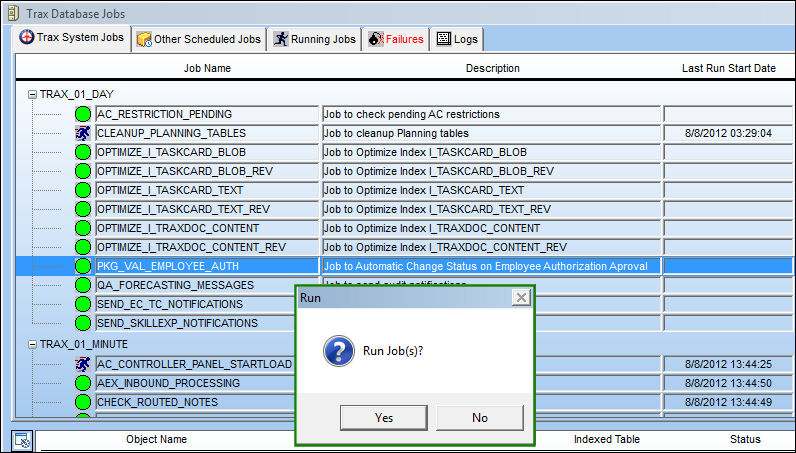This screenshot has height=453, width=796.
Task: Click green status icon for CHECK_ROUTED_NOTES
Action: coord(83,402)
